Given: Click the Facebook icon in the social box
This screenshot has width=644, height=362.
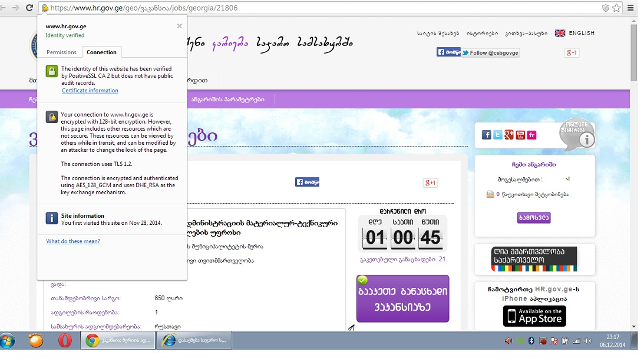Looking at the screenshot, I should pos(486,135).
